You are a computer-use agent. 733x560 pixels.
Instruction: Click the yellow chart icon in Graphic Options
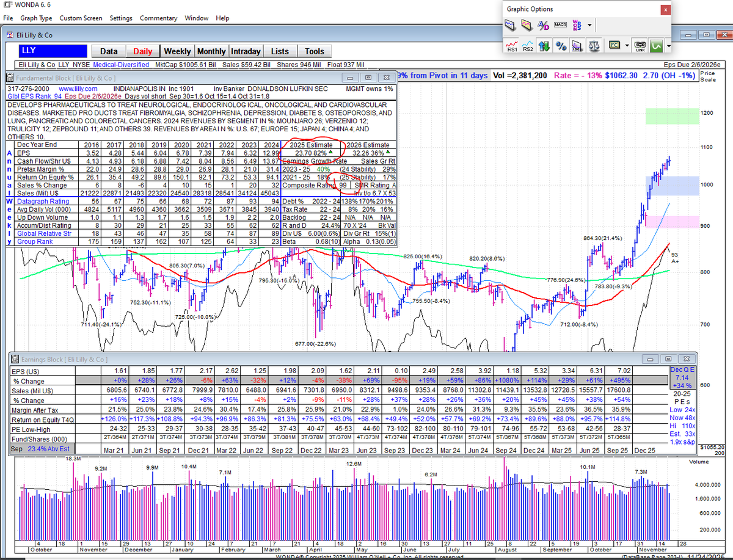[527, 25]
